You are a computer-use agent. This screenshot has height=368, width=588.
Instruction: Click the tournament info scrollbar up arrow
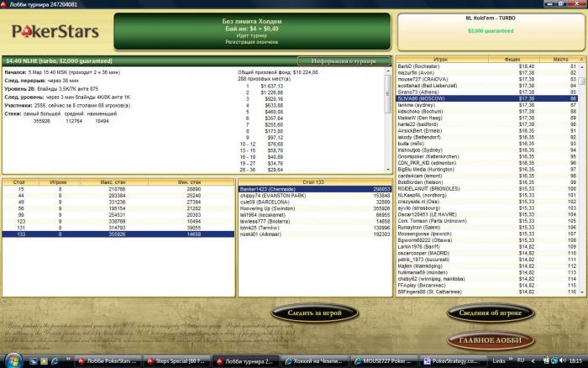coord(388,71)
